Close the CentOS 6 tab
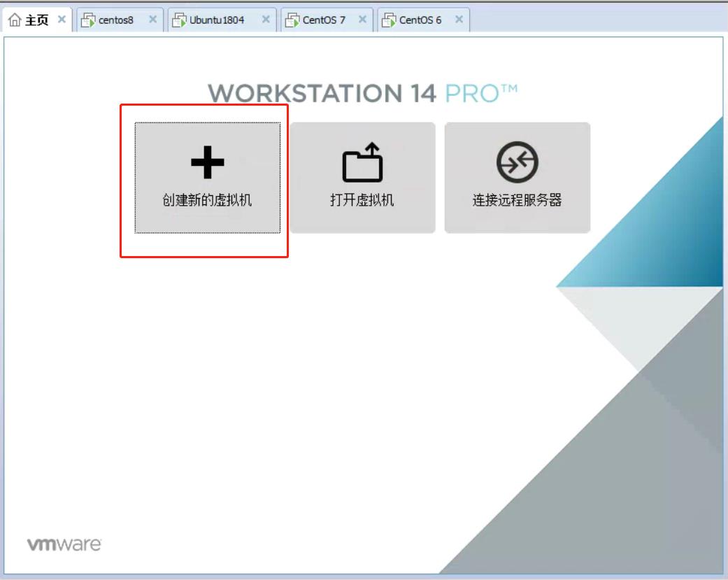Viewport: 728px width, 580px height. pyautogui.click(x=459, y=20)
